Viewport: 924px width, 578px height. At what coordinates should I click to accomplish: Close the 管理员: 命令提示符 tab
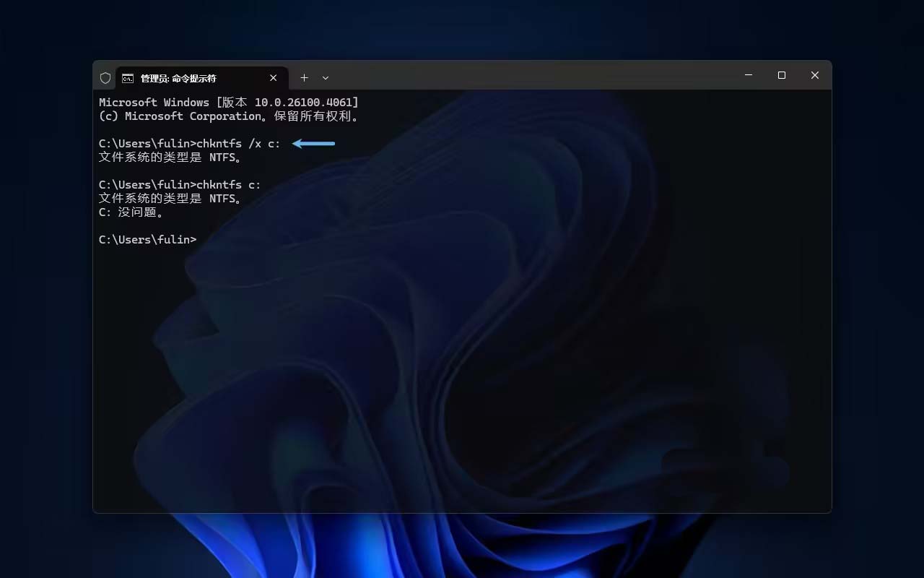click(x=274, y=78)
